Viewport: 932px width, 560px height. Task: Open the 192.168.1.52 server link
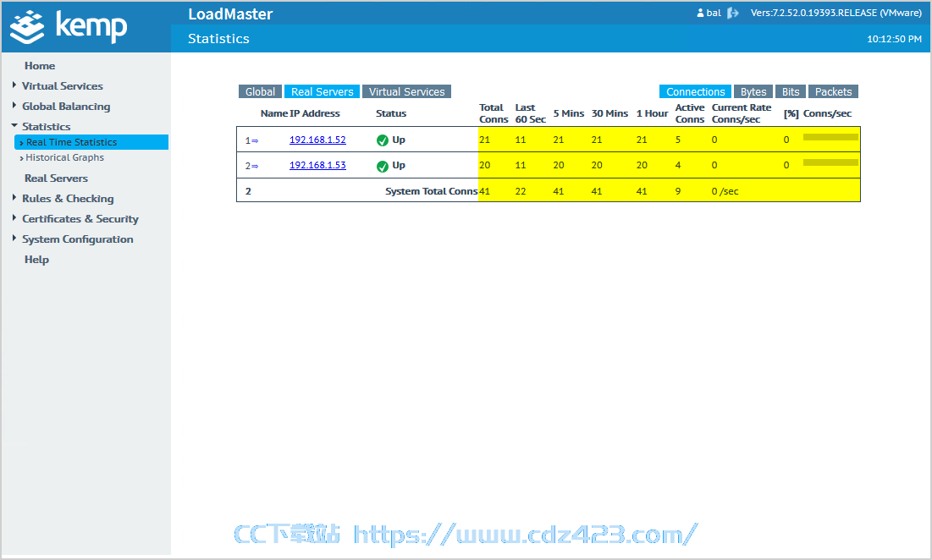317,140
